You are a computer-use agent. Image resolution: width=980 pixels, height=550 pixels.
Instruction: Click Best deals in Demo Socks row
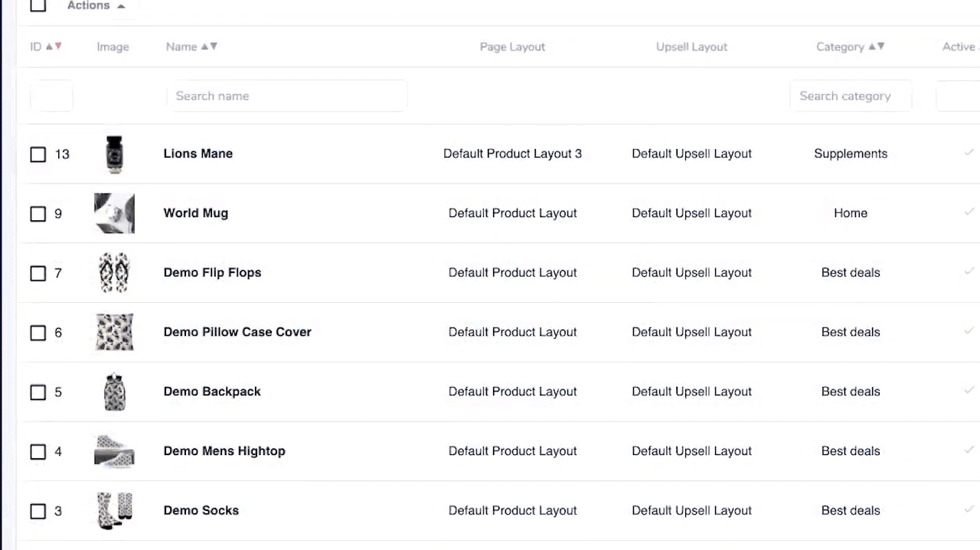click(851, 510)
